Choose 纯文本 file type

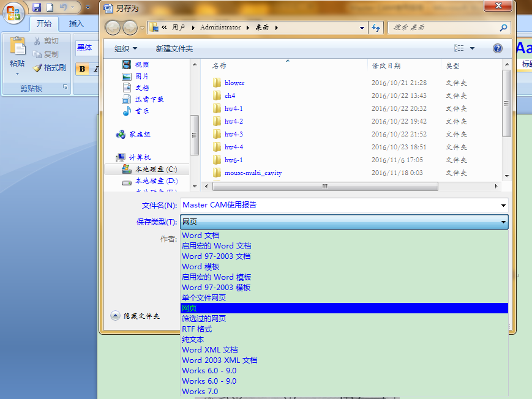345,340
